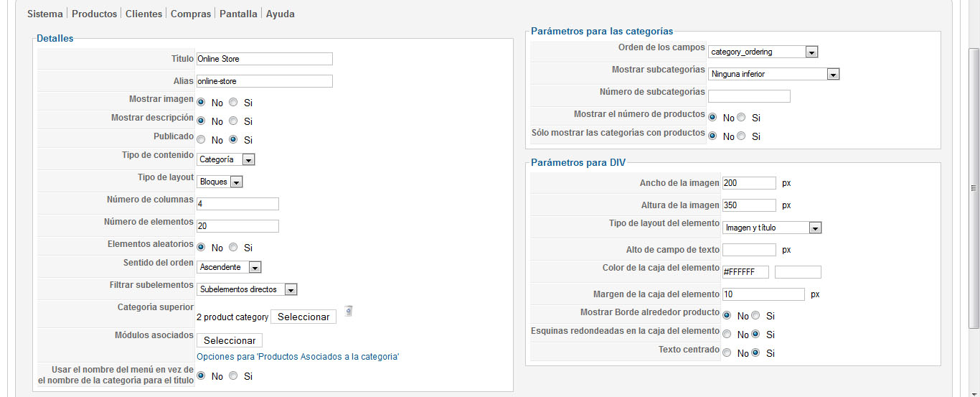Image resolution: width=980 pixels, height=397 pixels.
Task: Open the Orden de los campos dropdown
Action: pyautogui.click(x=763, y=52)
